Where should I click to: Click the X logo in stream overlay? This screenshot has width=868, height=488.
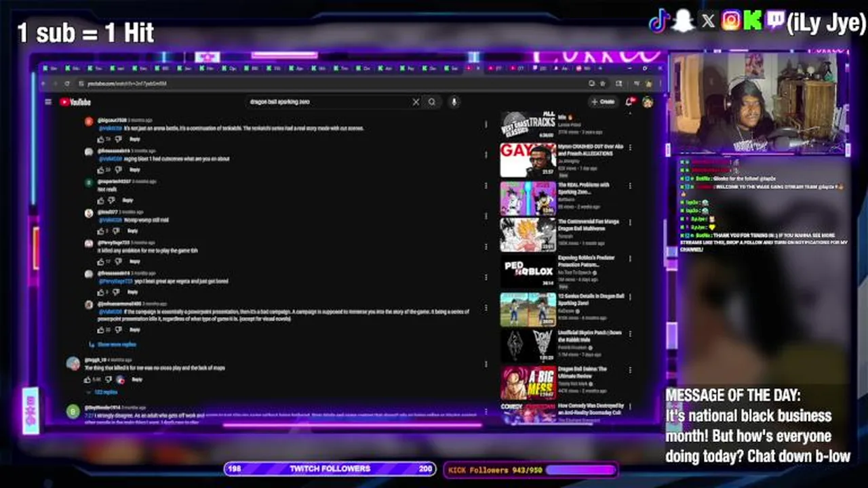coord(708,22)
